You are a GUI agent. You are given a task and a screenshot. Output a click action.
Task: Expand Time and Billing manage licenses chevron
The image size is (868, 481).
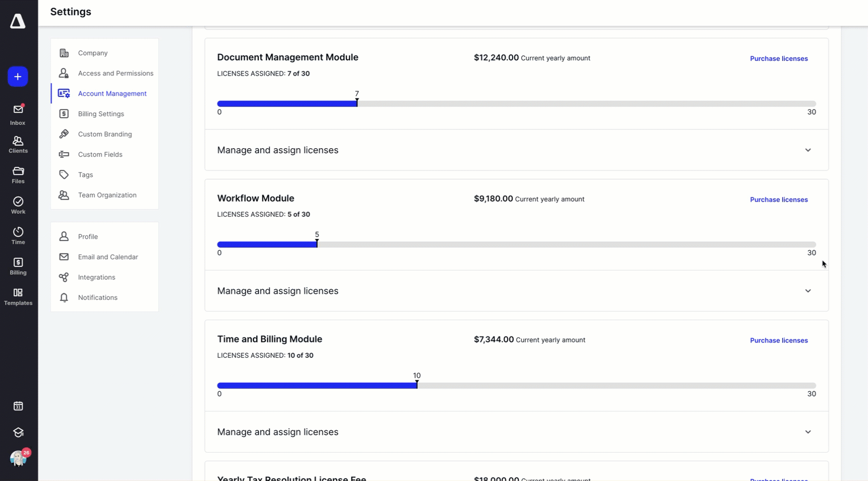(x=808, y=432)
